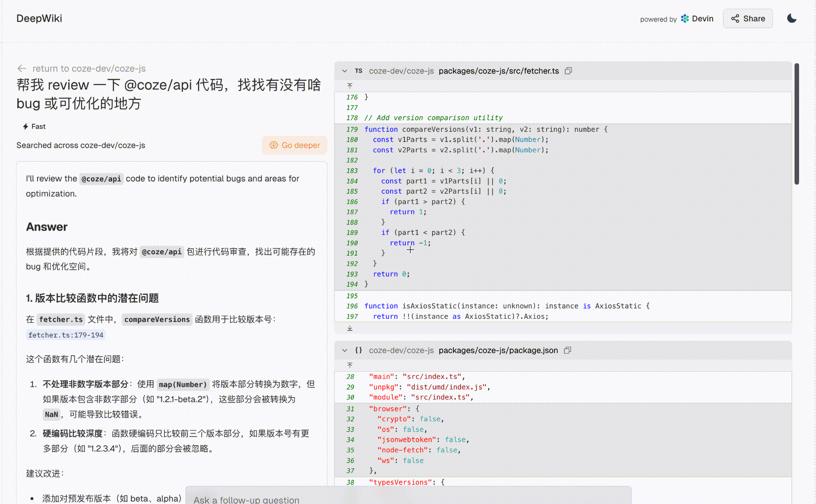This screenshot has height=504, width=816.
Task: Click the Fast mode lightning icon
Action: (x=26, y=126)
